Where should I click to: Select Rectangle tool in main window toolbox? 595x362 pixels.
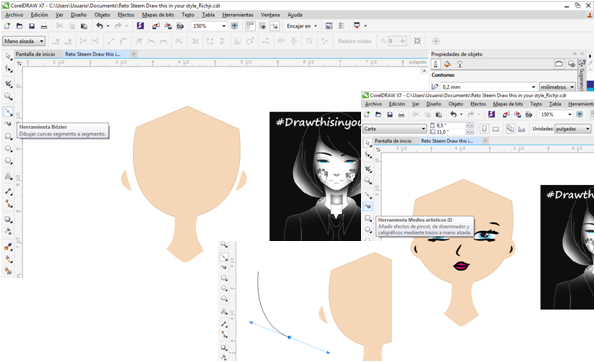(x=8, y=136)
